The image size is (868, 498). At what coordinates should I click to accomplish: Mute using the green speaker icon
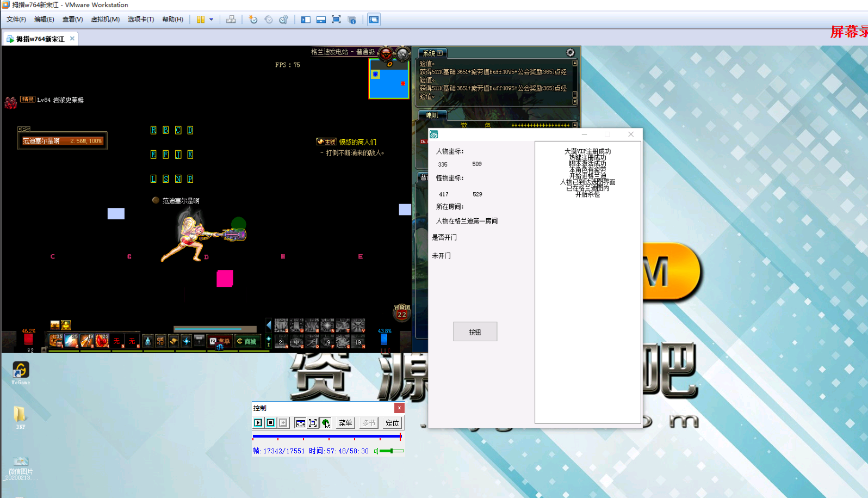click(x=376, y=451)
